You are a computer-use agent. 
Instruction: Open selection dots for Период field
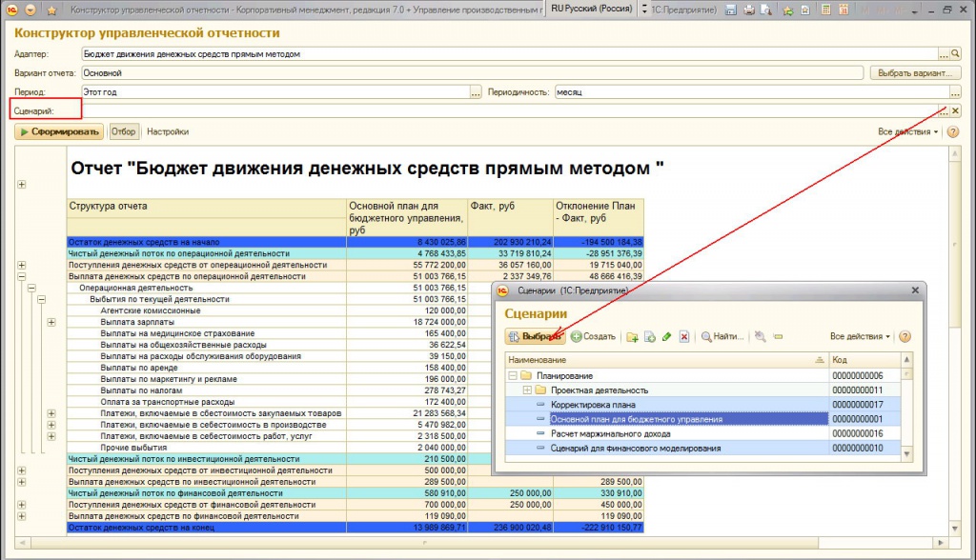[x=476, y=92]
